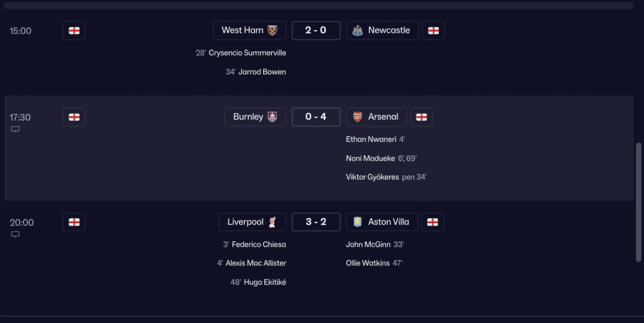Viewport: 644px width, 323px height.
Task: Click the England flag right of Arsenal
Action: pos(421,117)
